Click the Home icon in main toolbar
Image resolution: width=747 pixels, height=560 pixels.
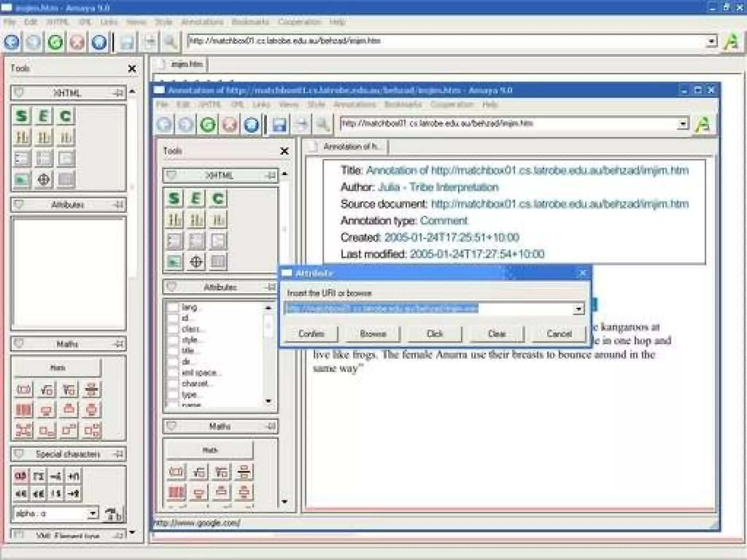(x=99, y=42)
